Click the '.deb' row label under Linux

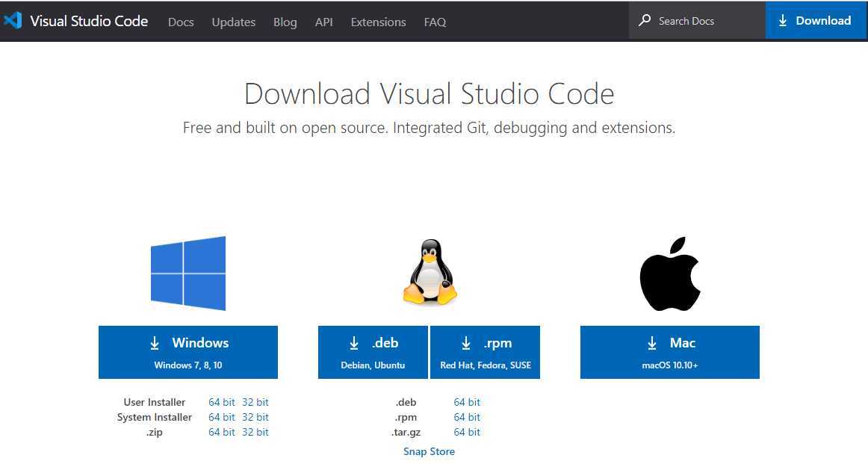(x=406, y=402)
